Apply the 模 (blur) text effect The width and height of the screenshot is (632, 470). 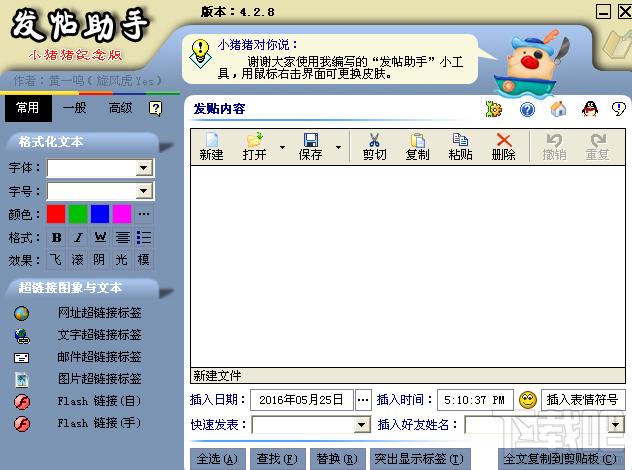pos(144,260)
